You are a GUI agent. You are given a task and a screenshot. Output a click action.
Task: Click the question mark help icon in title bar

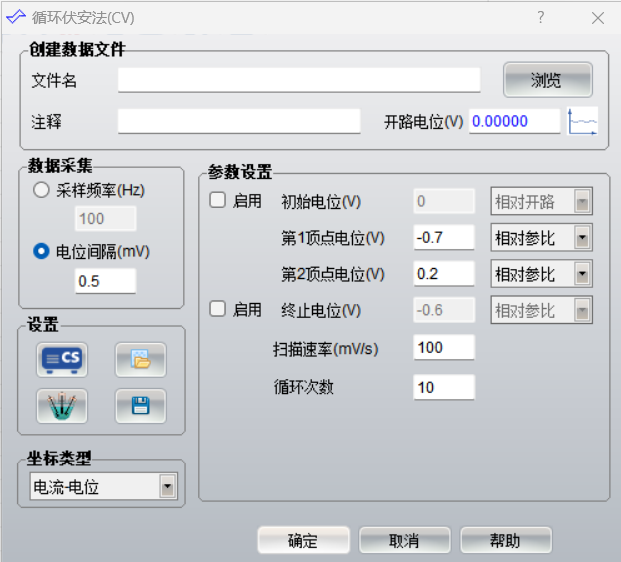[541, 17]
